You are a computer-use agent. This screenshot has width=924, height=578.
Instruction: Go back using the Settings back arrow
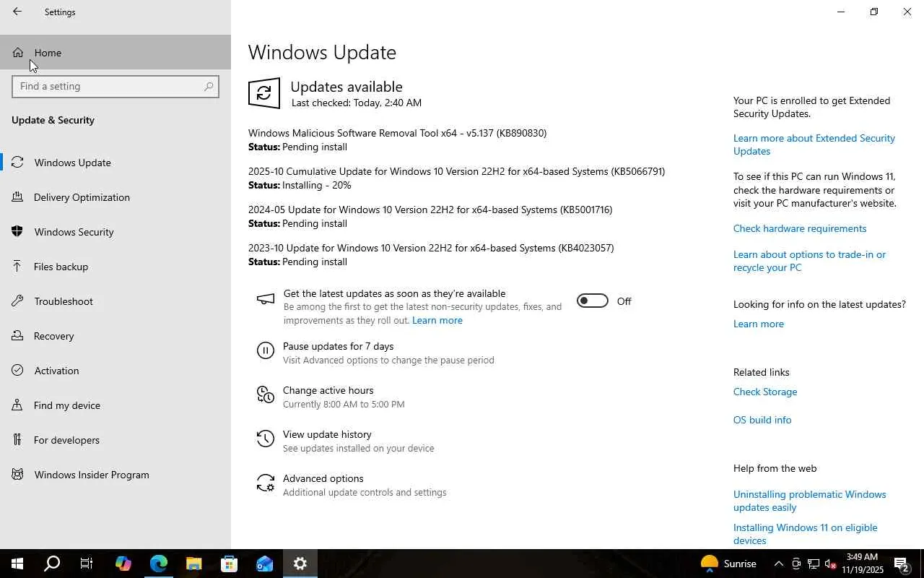[17, 12]
